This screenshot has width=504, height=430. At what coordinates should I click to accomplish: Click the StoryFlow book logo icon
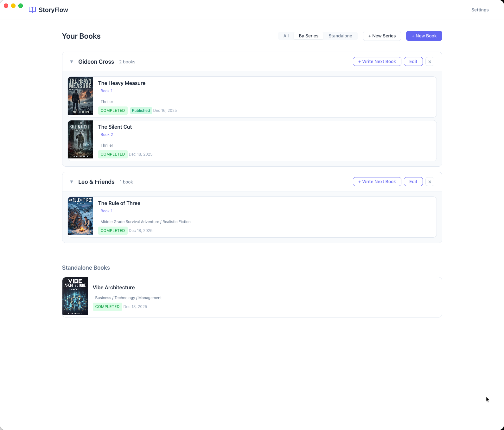[32, 10]
